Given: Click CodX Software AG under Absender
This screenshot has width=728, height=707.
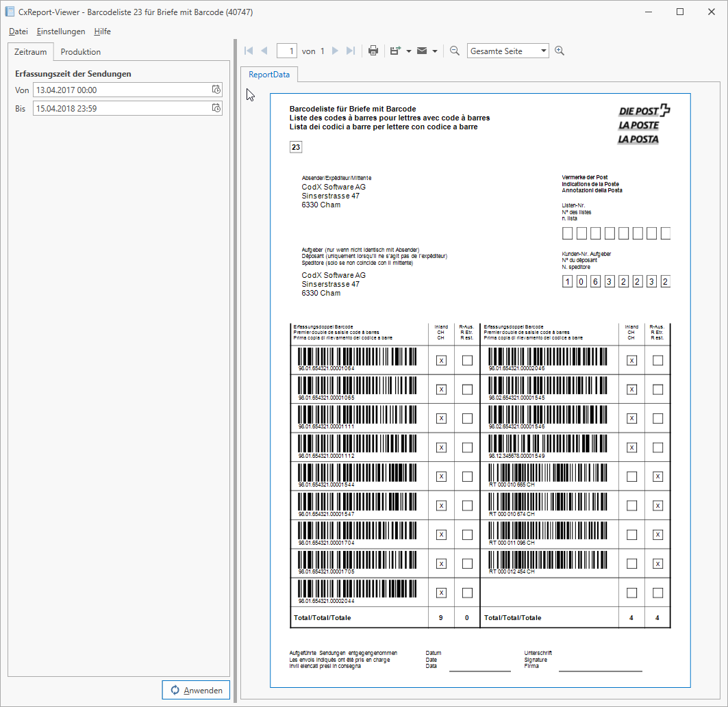Looking at the screenshot, I should point(334,187).
